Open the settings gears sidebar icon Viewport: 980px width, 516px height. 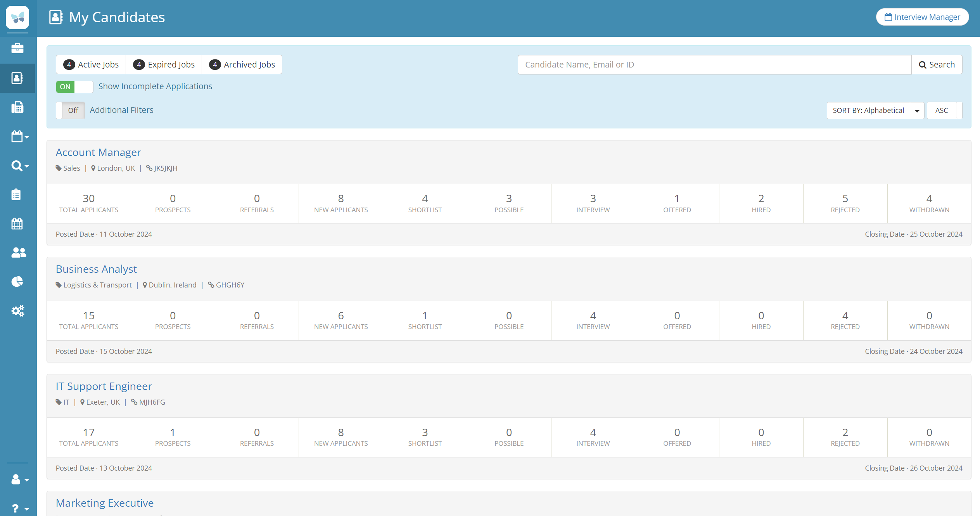[18, 310]
